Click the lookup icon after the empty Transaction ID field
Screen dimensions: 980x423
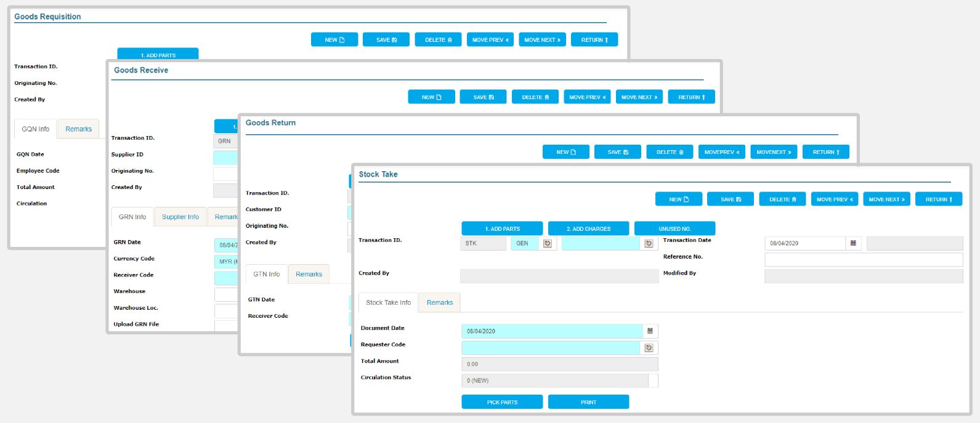tap(649, 244)
